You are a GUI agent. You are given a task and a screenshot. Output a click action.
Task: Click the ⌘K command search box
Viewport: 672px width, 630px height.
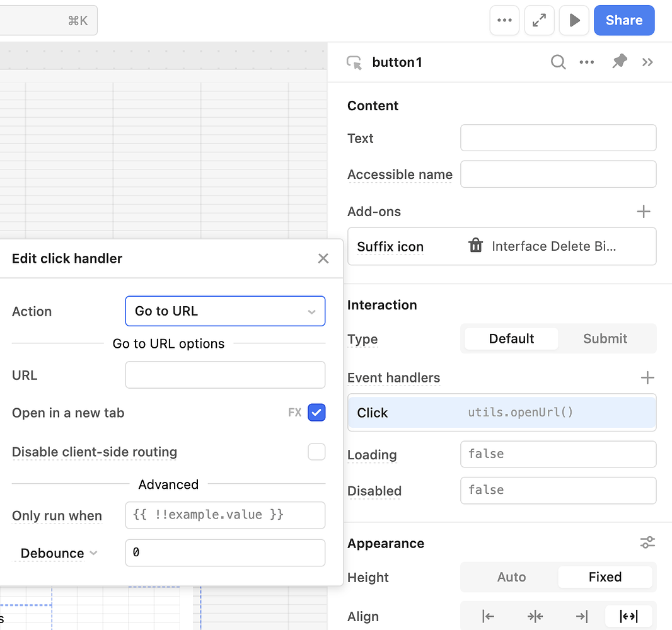pyautogui.click(x=48, y=20)
